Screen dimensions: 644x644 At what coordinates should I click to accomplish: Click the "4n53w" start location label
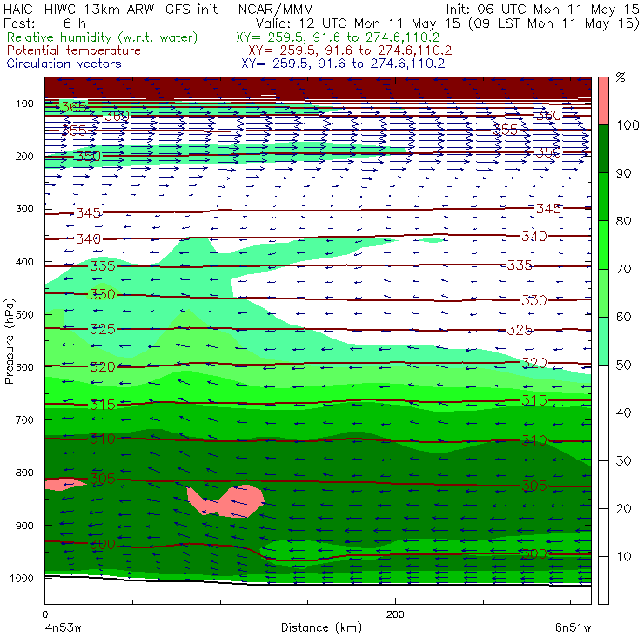[x=64, y=627]
